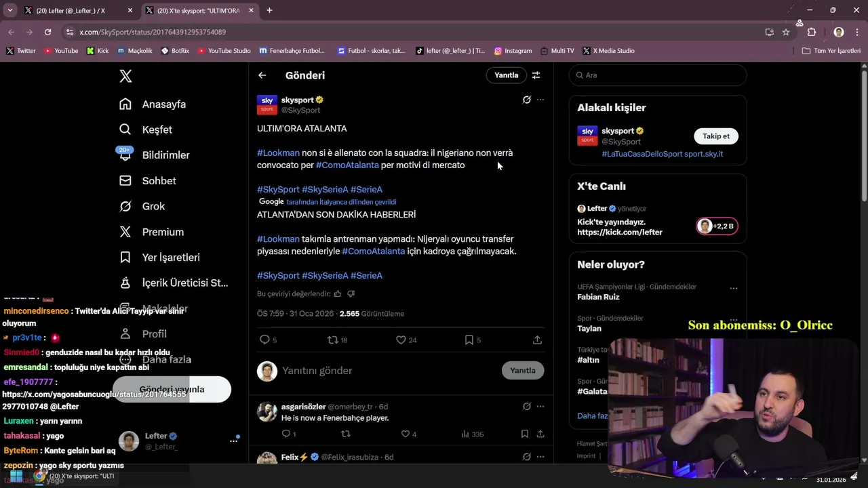Image resolution: width=868 pixels, height=488 pixels.
Task: Click Grok icon on skysport post
Action: click(x=526, y=100)
